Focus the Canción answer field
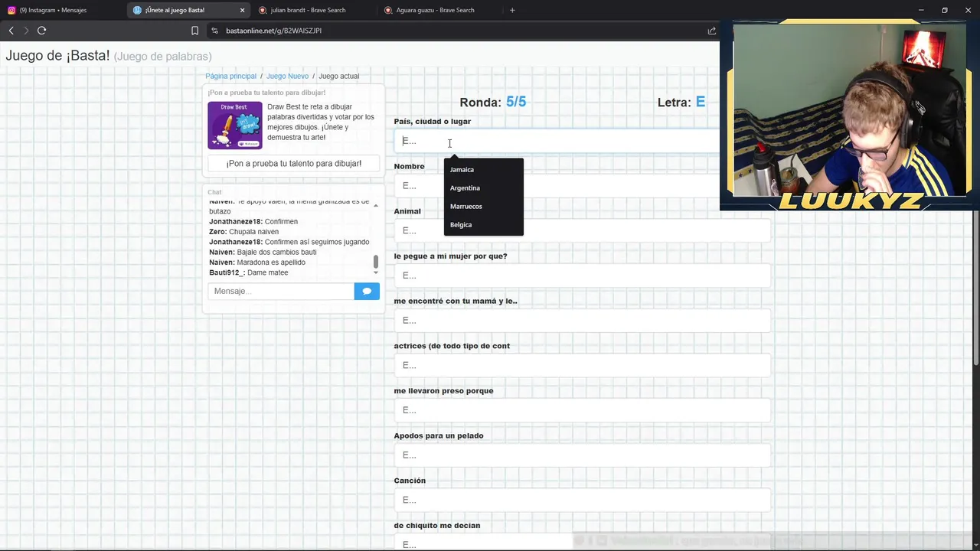The height and width of the screenshot is (551, 980). tap(582, 500)
